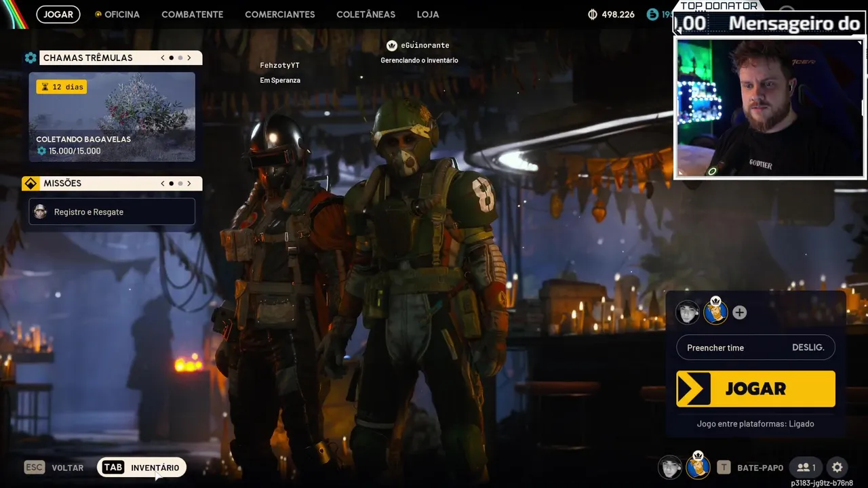Open the COMBATENTE tab

pyautogui.click(x=193, y=14)
